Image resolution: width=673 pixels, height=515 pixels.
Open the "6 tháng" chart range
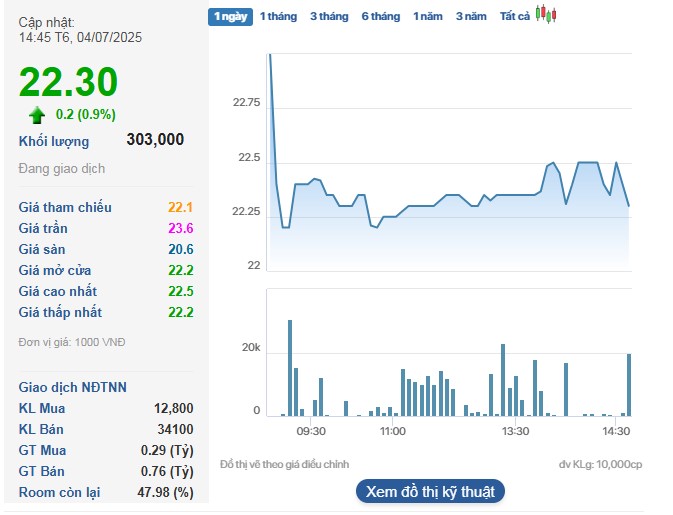pos(380,16)
